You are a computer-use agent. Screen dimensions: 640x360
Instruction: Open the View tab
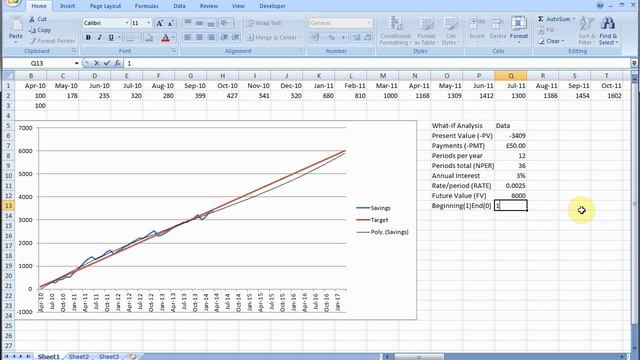238,6
